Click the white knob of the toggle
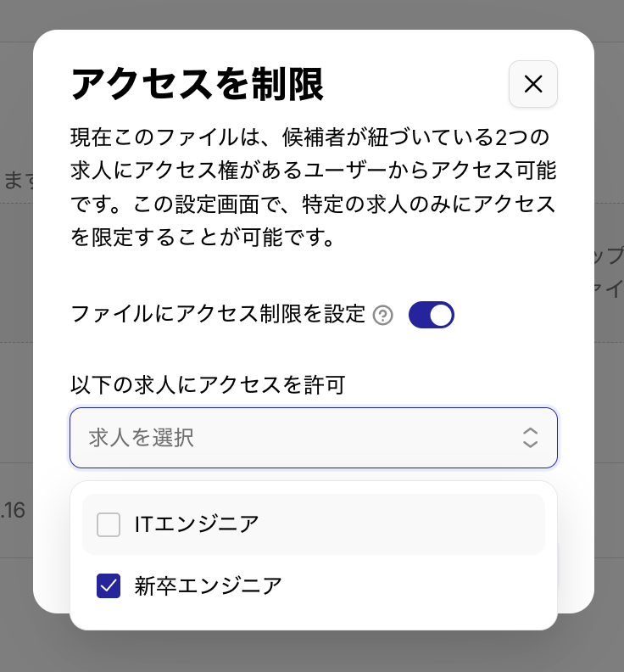The width and height of the screenshot is (624, 672). click(441, 315)
